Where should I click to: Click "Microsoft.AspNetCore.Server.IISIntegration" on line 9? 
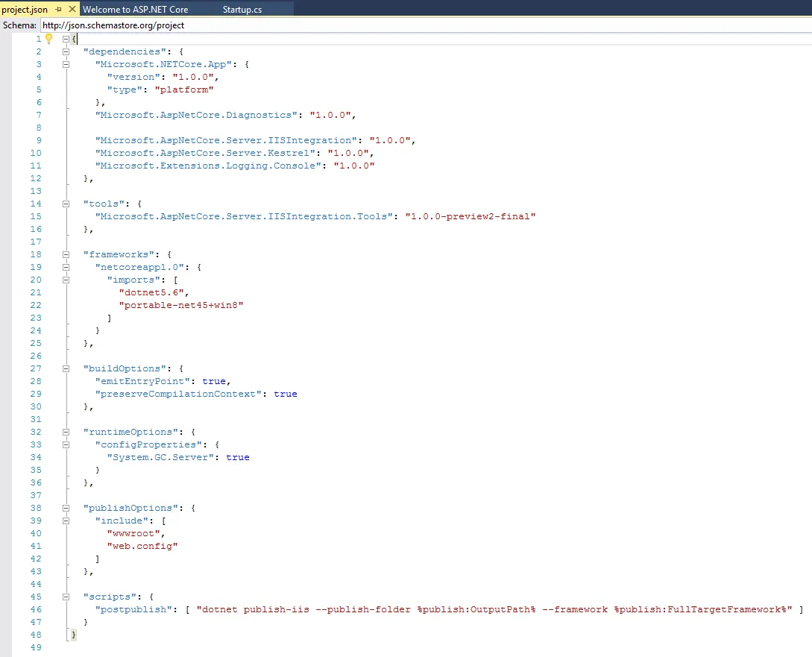(226, 140)
